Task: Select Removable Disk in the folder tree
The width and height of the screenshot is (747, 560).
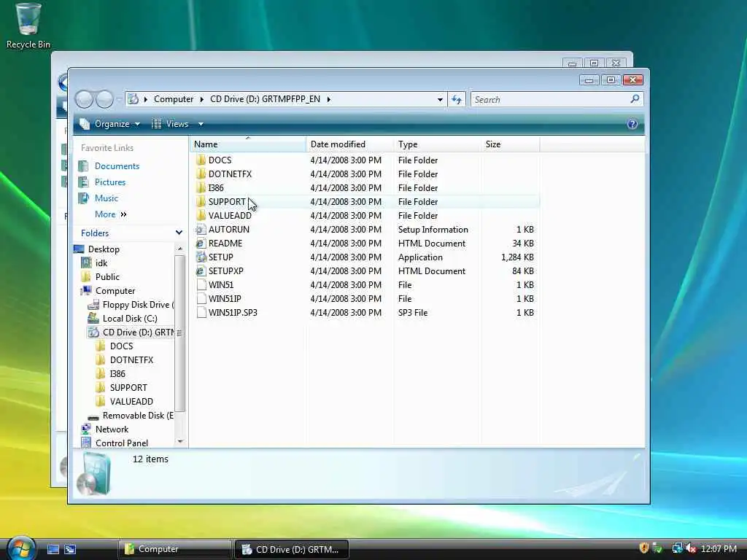Action: pyautogui.click(x=138, y=415)
